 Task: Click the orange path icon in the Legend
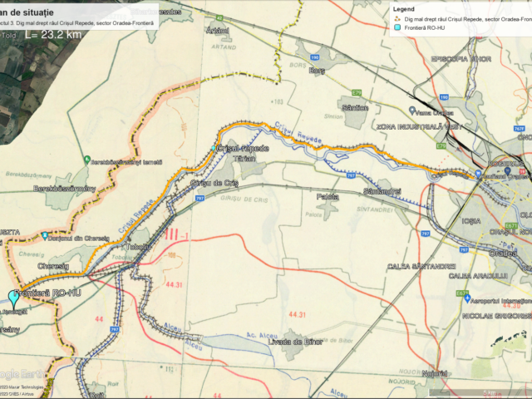(397, 19)
